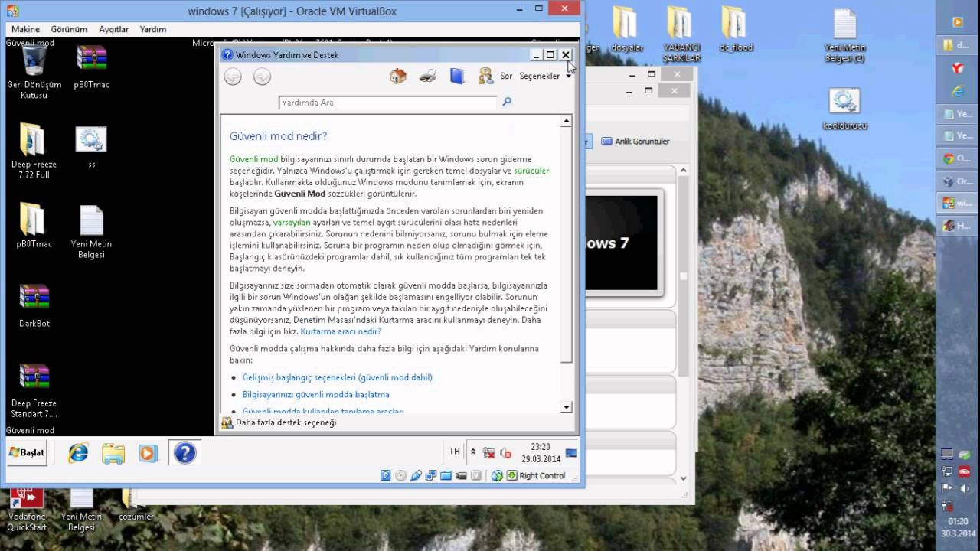This screenshot has width=980, height=551.
Task: Select Yeni Metin Belgesi (2) on host desktop
Action: [x=844, y=35]
